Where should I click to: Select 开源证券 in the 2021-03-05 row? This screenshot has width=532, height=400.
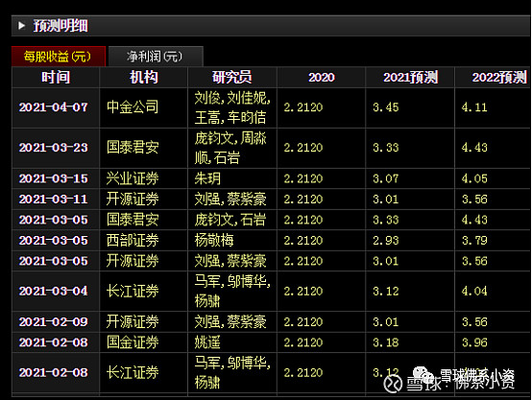point(133,261)
